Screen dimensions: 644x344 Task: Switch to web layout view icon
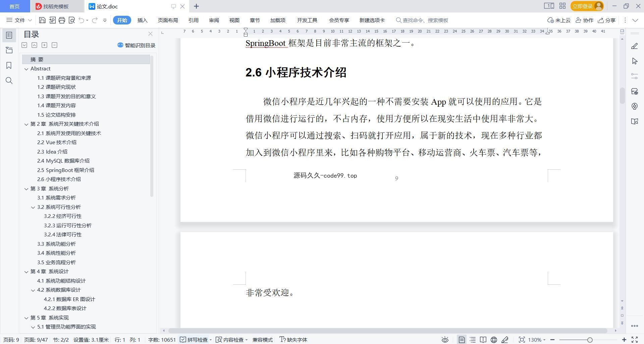[494, 340]
